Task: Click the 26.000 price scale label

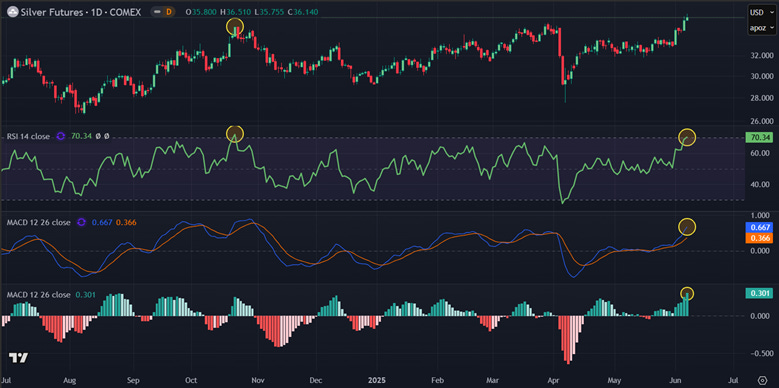Action: pos(761,121)
